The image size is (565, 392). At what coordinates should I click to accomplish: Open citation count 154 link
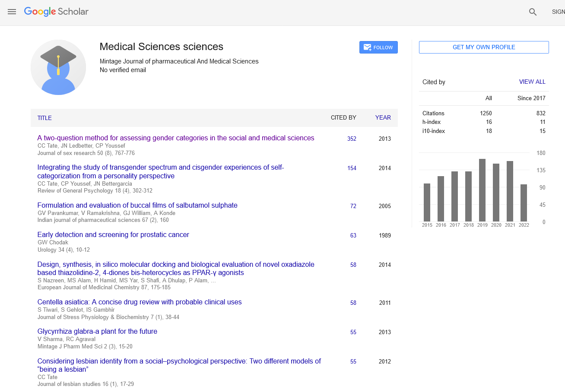[352, 168]
